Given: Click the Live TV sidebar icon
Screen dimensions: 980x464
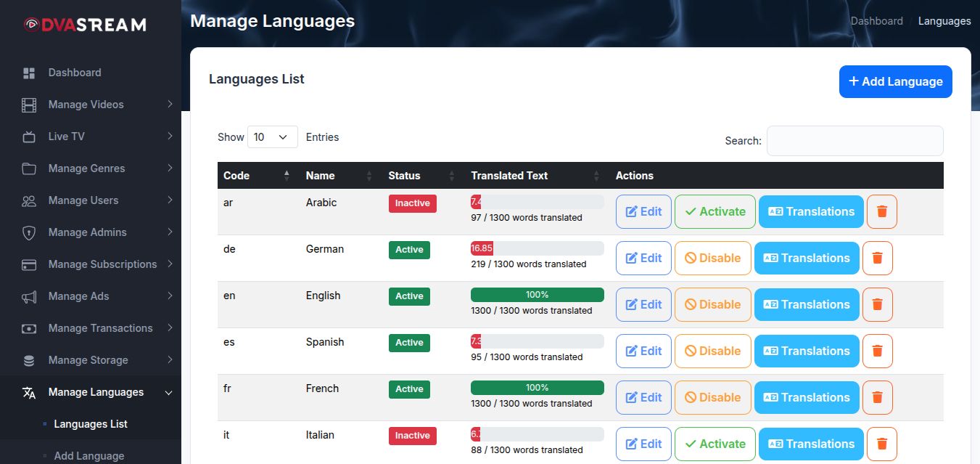Looking at the screenshot, I should tap(29, 137).
